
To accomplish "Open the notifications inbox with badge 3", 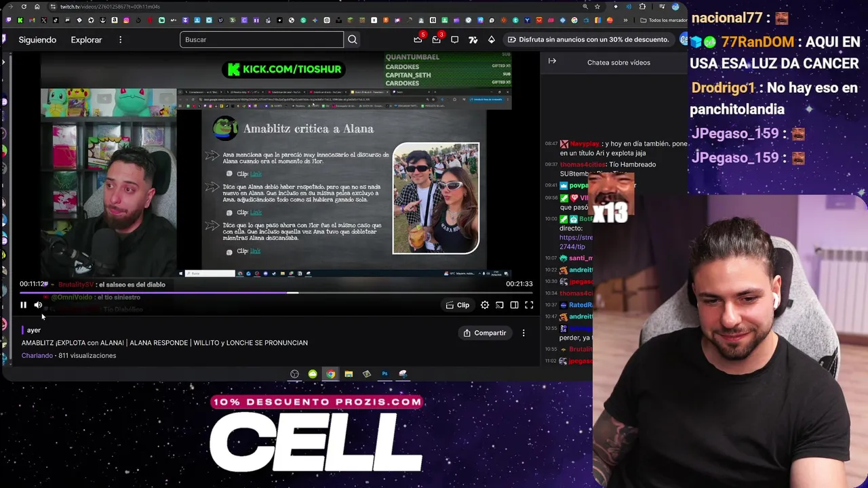I will (x=437, y=39).
